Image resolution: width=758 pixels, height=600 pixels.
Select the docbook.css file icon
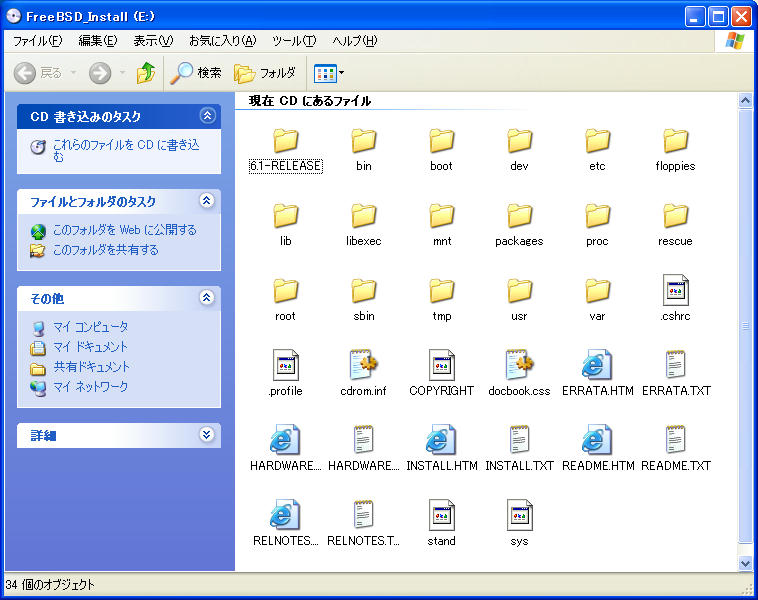point(519,365)
